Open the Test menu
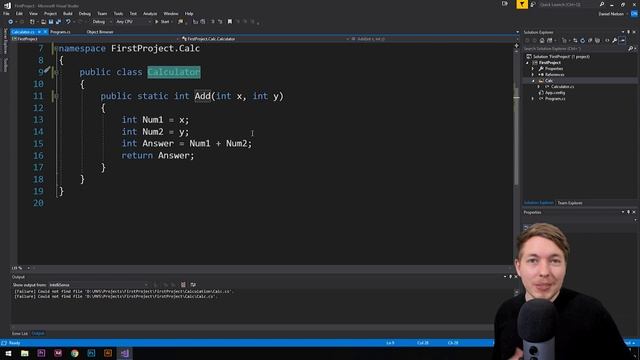The image size is (640, 360). tap(133, 13)
